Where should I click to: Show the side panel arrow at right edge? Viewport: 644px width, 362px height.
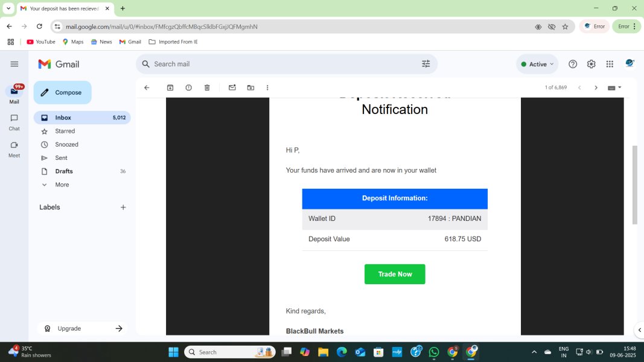pyautogui.click(x=639, y=330)
